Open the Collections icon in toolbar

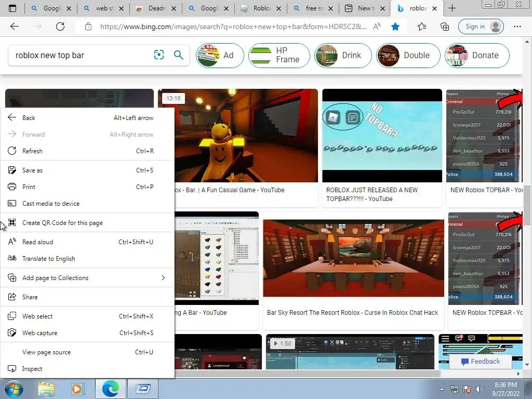[445, 26]
